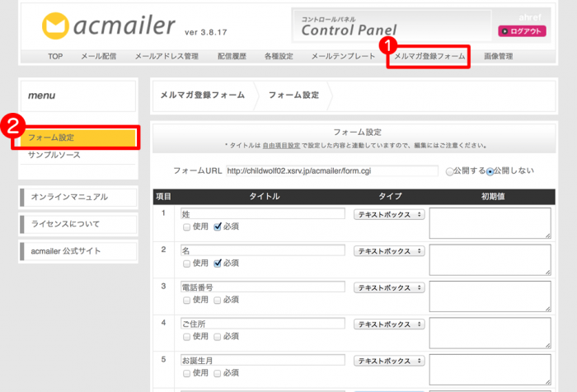Click the フォーム設定 breadcrumb
Image resolution: width=577 pixels, height=392 pixels.
point(293,96)
